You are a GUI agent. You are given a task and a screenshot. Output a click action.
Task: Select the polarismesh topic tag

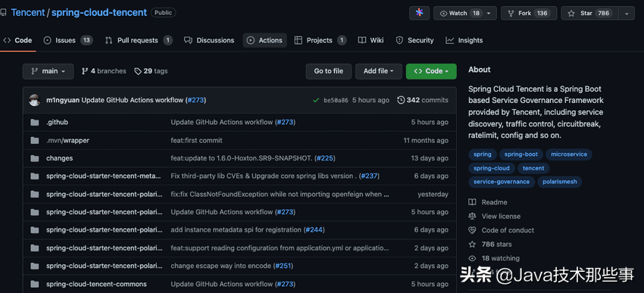(560, 182)
